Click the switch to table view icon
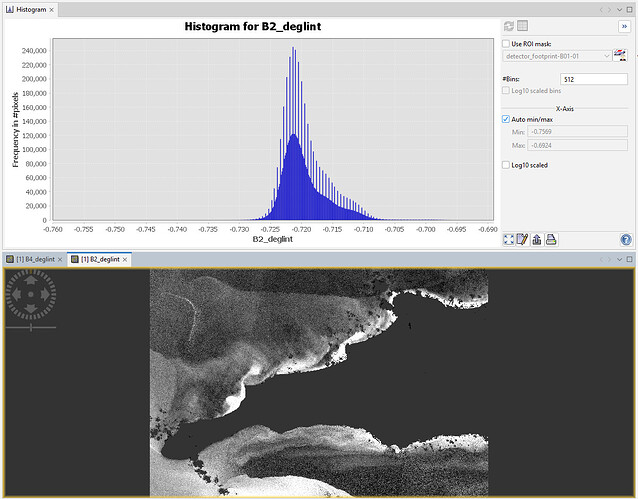This screenshot has height=499, width=638. click(522, 26)
